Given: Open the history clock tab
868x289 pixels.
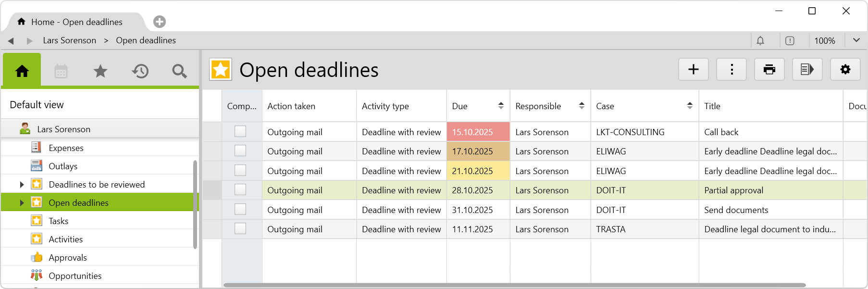Looking at the screenshot, I should tap(140, 71).
